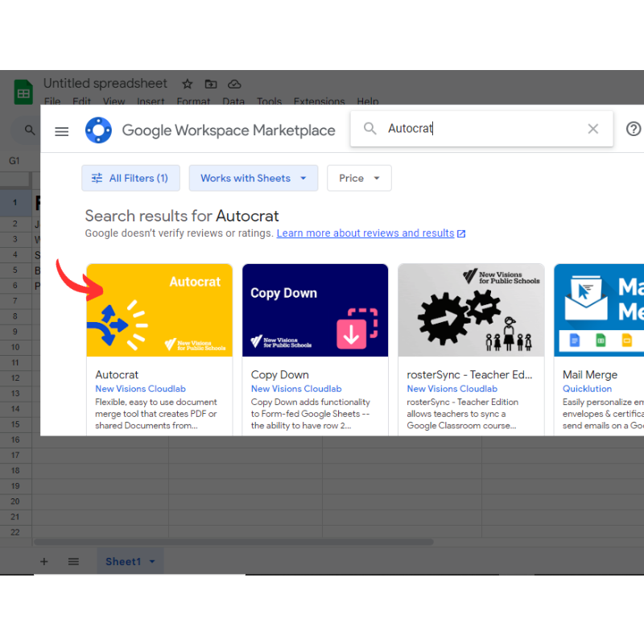Click the Copy Down card title
Screen dimensions: 644x644
[x=279, y=374]
